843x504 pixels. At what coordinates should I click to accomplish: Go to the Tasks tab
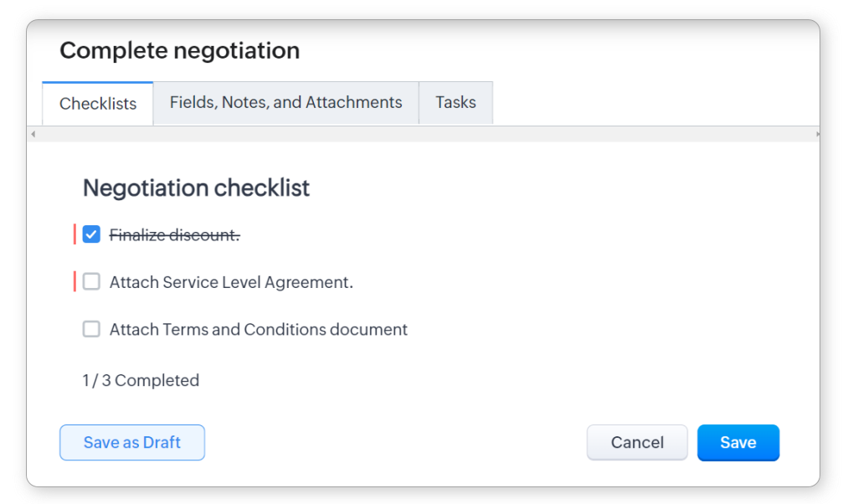click(x=455, y=103)
